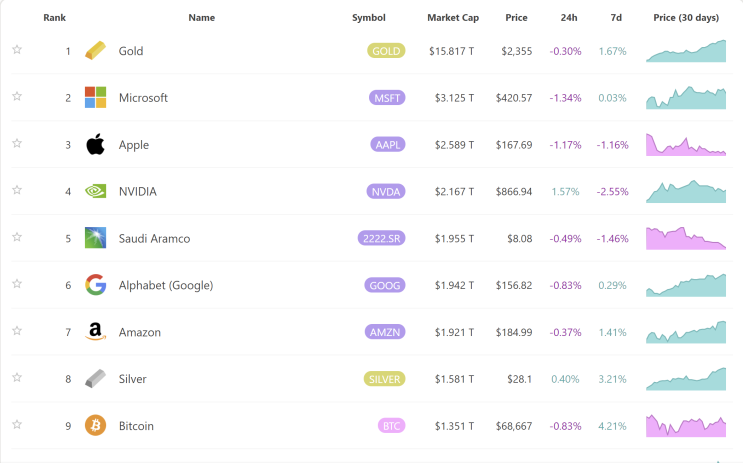Toggle favorite star for Bitcoin

pyautogui.click(x=17, y=425)
